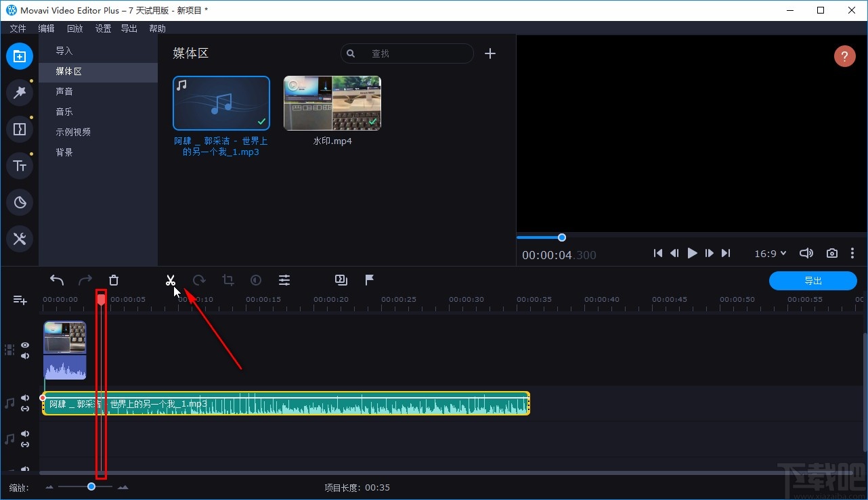
Task: Select 背景 in the sidebar list
Action: pyautogui.click(x=98, y=152)
